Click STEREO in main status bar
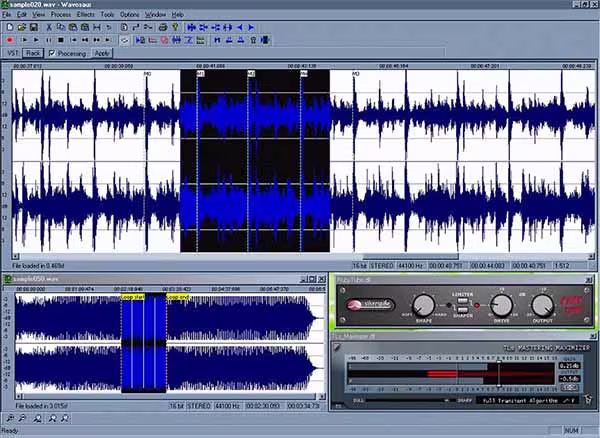The width and height of the screenshot is (600, 438). click(382, 265)
